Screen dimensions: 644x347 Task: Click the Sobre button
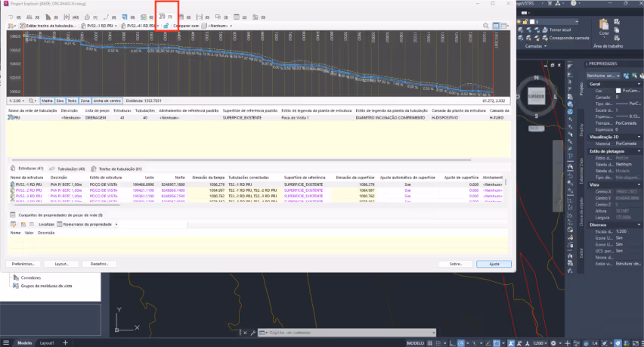[x=456, y=264]
